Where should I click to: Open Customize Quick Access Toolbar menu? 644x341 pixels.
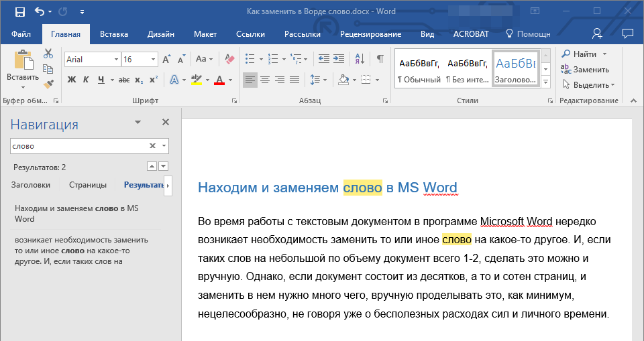[82, 12]
